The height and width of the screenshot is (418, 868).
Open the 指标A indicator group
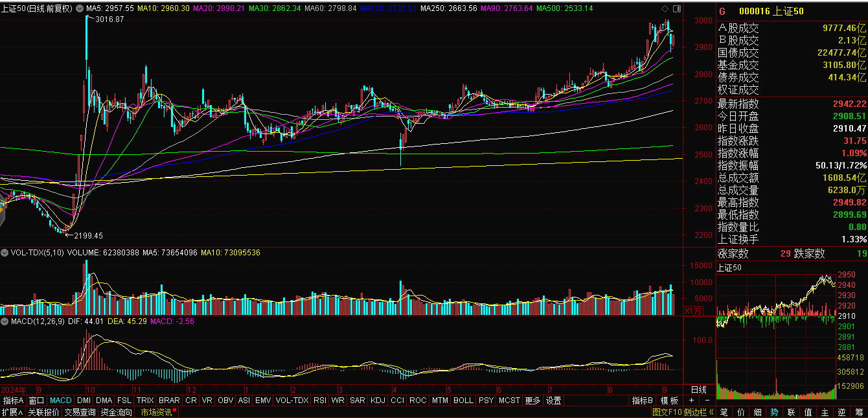13,401
